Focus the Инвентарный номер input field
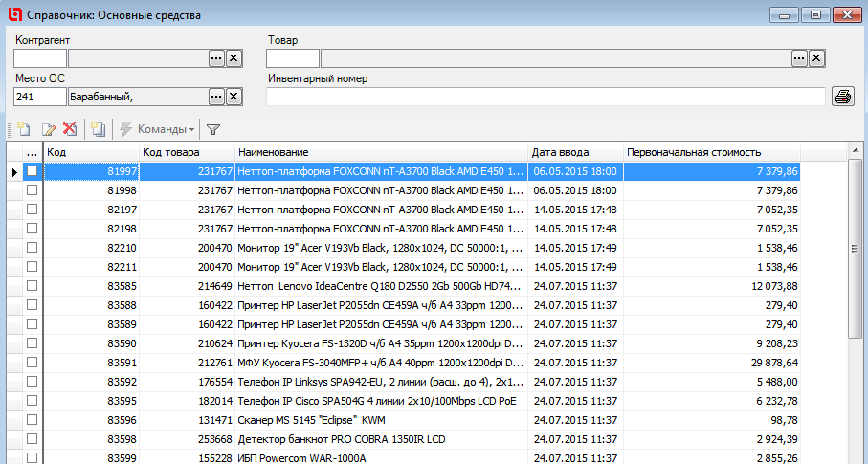This screenshot has height=464, width=868. (x=545, y=97)
